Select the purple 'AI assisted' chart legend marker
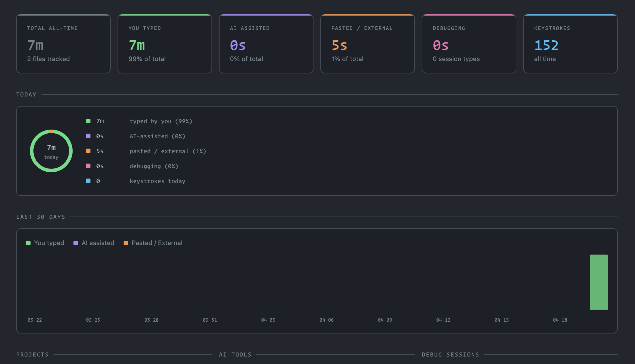635x364 pixels. pyautogui.click(x=76, y=243)
